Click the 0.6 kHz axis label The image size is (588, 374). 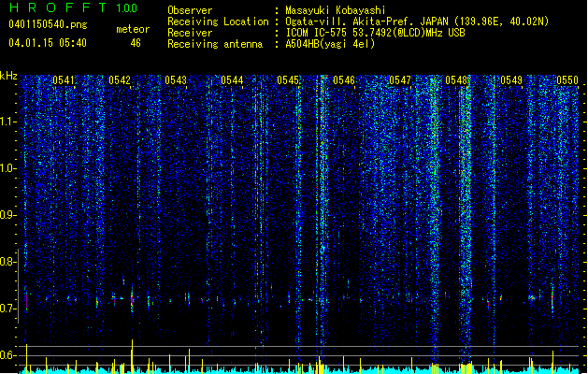click(7, 355)
